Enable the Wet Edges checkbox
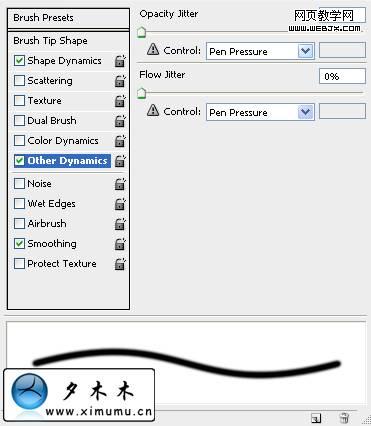This screenshot has width=371, height=426. pyautogui.click(x=19, y=204)
